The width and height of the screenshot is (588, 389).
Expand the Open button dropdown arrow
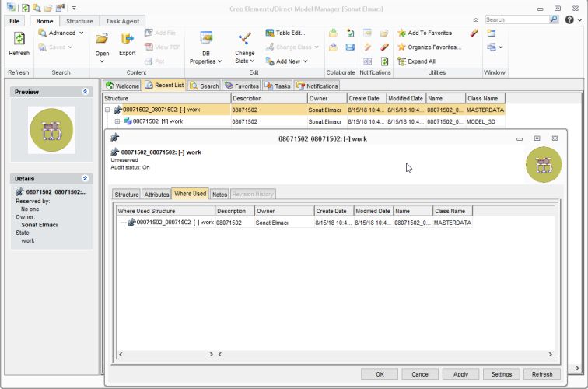point(102,61)
